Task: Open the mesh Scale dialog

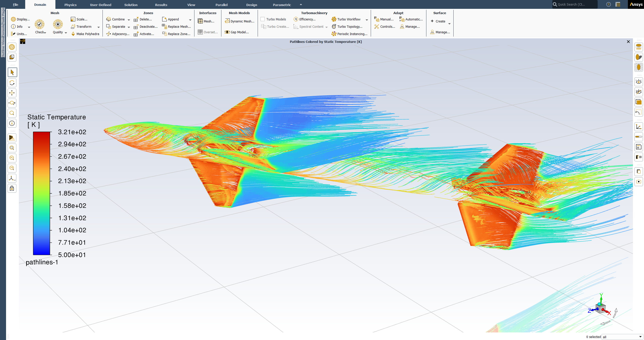Action: tap(79, 19)
